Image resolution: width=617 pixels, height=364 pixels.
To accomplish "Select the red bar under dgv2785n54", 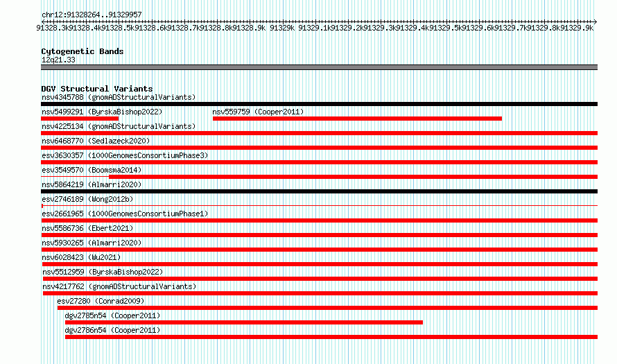I will point(244,322).
